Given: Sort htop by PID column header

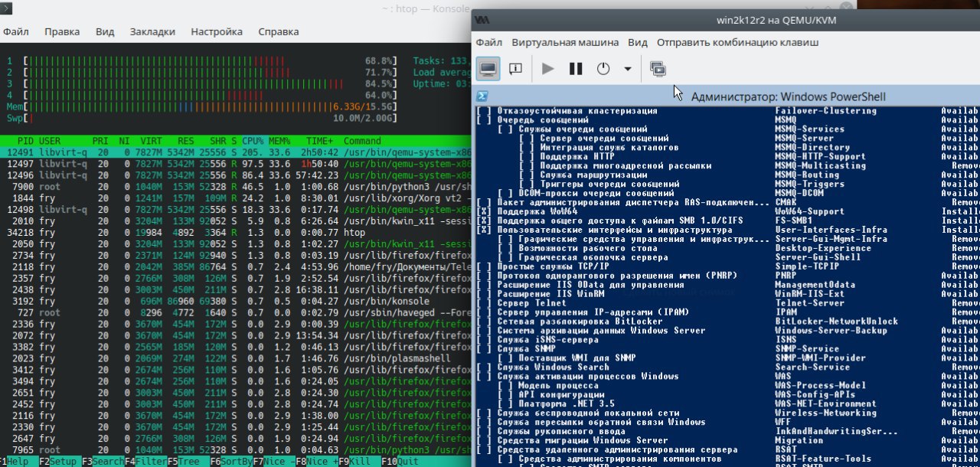Looking at the screenshot, I should click(25, 141).
